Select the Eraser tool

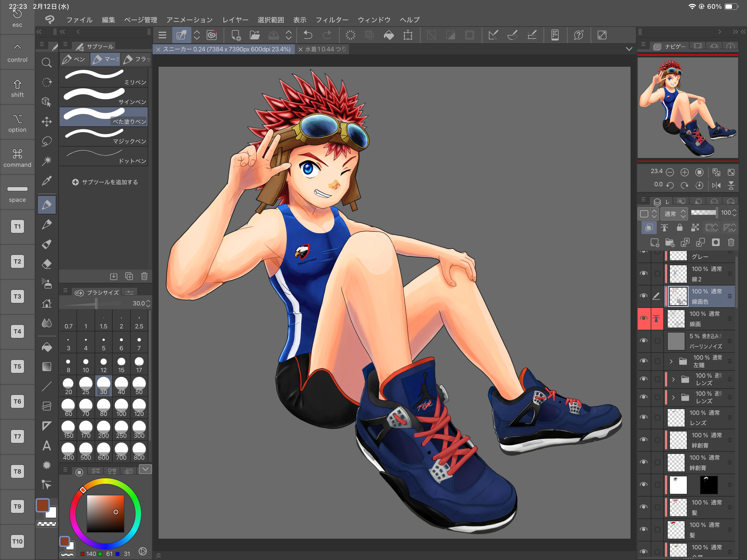(x=46, y=264)
